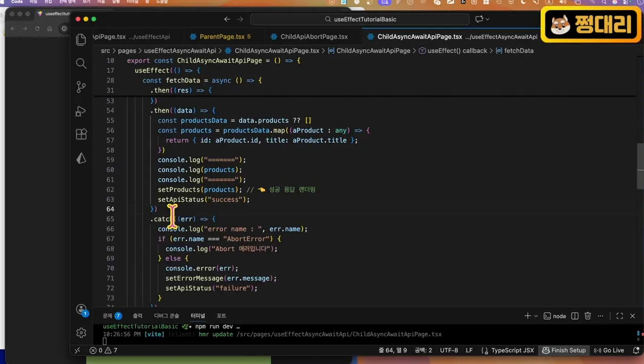Image resolution: width=644 pixels, height=364 pixels.
Task: Change indentation via 공백: 2
Action: click(423, 350)
